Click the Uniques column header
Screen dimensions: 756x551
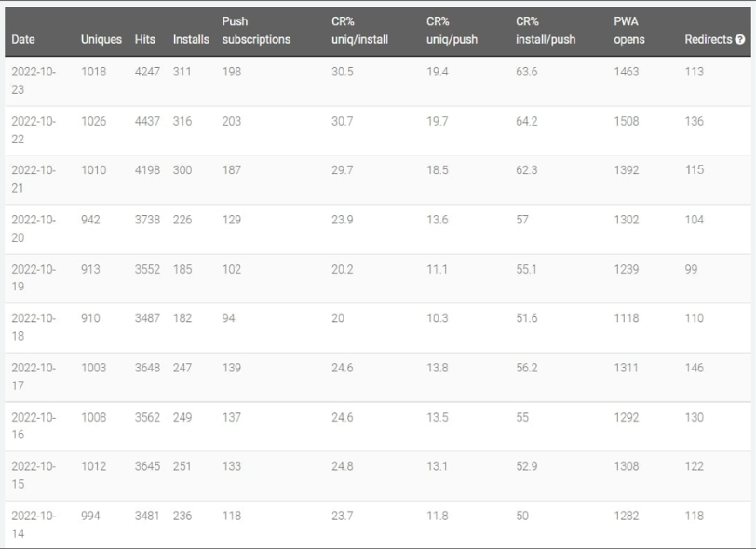tap(101, 39)
